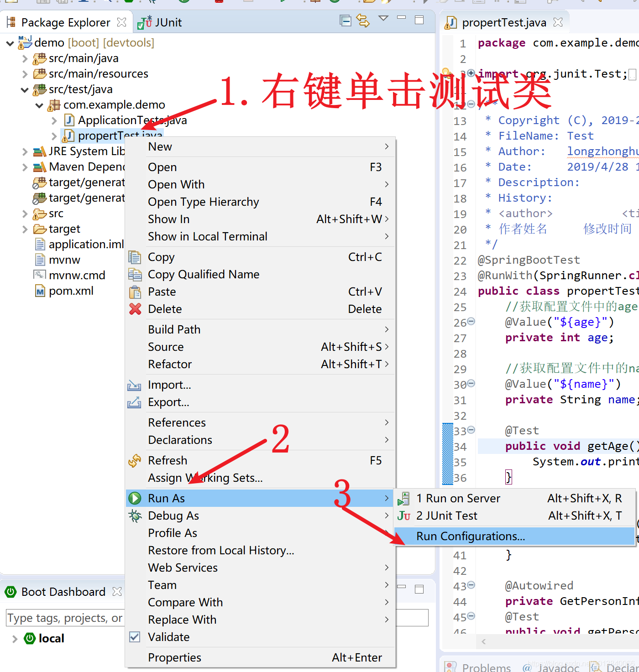Fold the @Autowired field at line 43
639x672 pixels.
tap(471, 585)
